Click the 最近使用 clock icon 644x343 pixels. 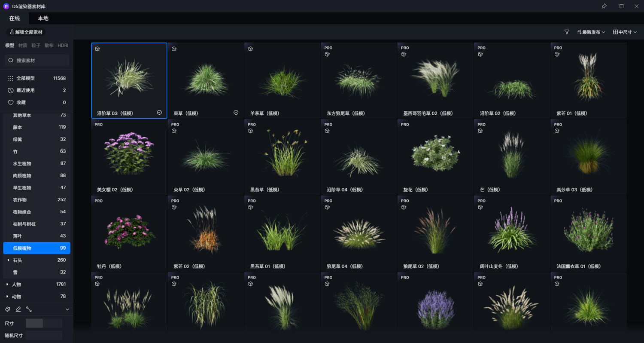(11, 91)
